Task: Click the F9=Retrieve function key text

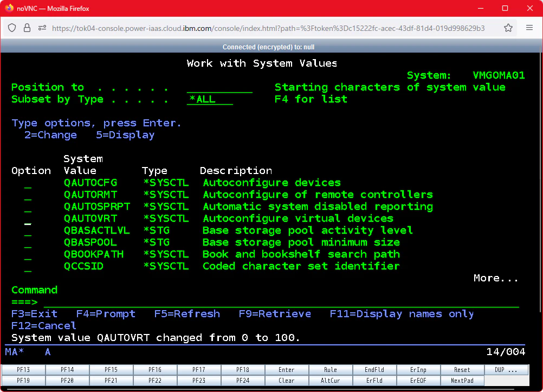Action: (275, 314)
